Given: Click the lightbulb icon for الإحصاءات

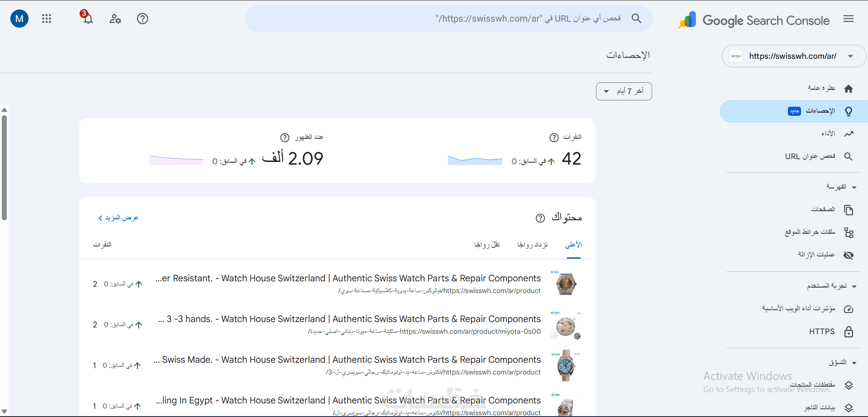Looking at the screenshot, I should click(x=849, y=111).
